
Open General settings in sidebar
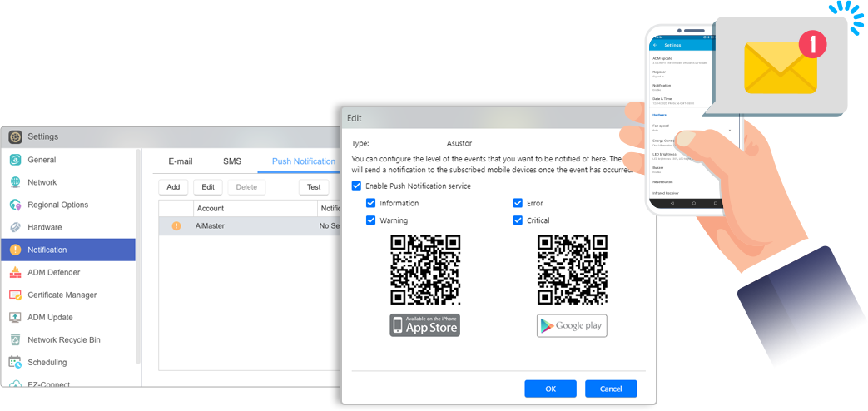coord(42,160)
